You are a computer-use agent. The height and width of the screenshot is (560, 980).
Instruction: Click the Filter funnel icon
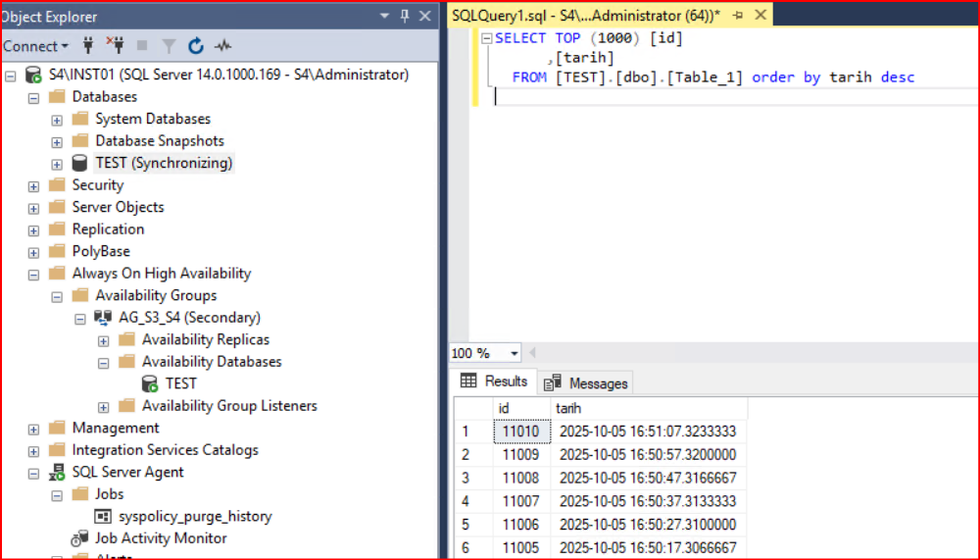(x=169, y=46)
